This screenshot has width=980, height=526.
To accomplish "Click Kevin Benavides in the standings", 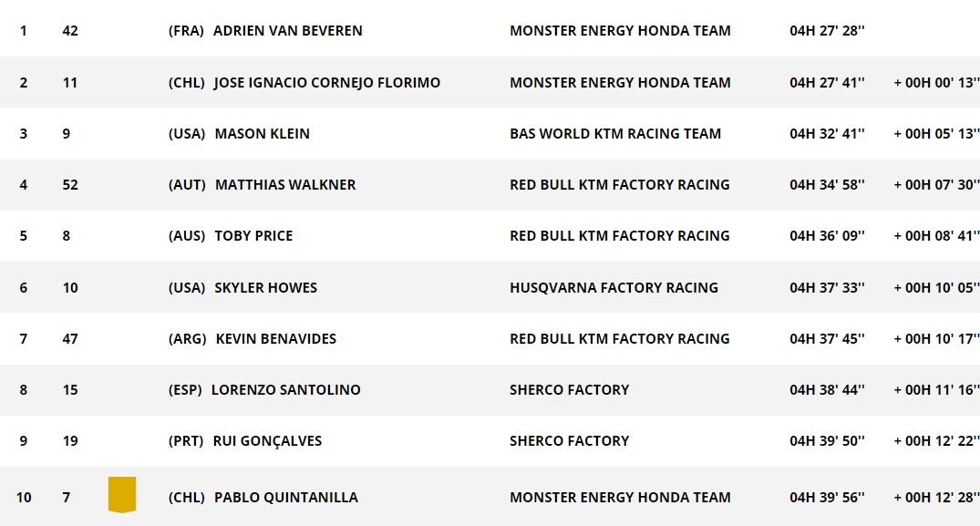I will [275, 339].
